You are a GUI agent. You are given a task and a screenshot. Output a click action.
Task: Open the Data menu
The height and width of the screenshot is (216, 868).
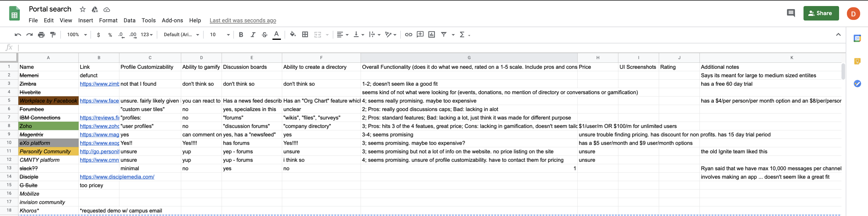(129, 21)
